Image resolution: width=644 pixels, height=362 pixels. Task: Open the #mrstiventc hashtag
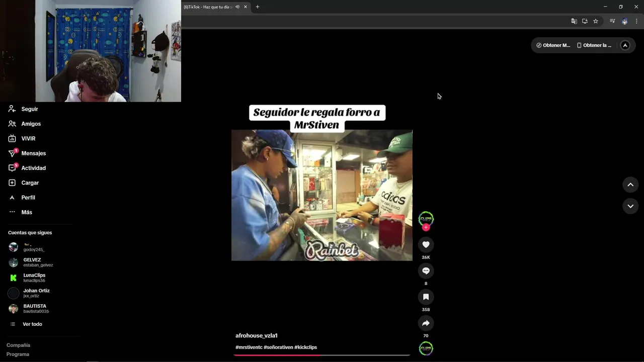click(249, 347)
